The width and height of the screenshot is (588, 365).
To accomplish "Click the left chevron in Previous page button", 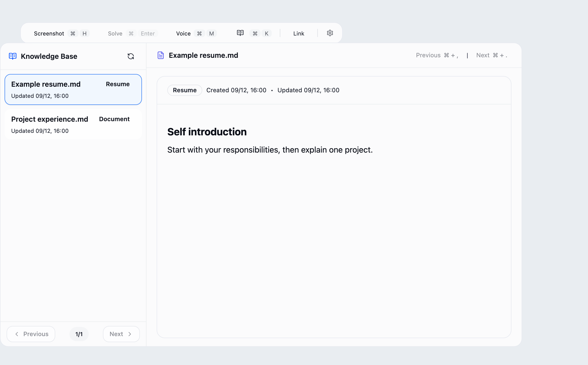I will (17, 334).
